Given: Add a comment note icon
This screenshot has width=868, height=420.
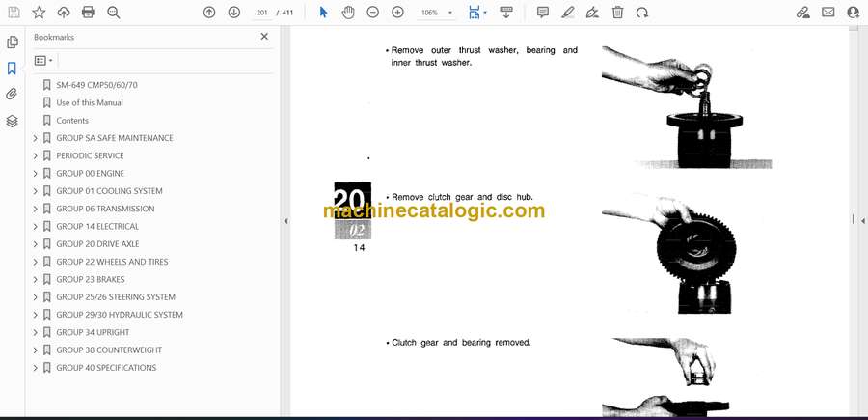Looking at the screenshot, I should (x=543, y=13).
